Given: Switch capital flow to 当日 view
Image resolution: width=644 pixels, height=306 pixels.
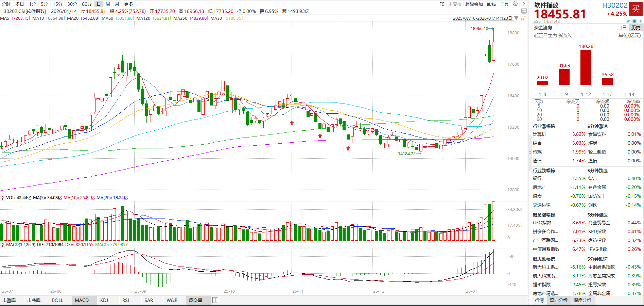Looking at the screenshot, I should 622,28.
